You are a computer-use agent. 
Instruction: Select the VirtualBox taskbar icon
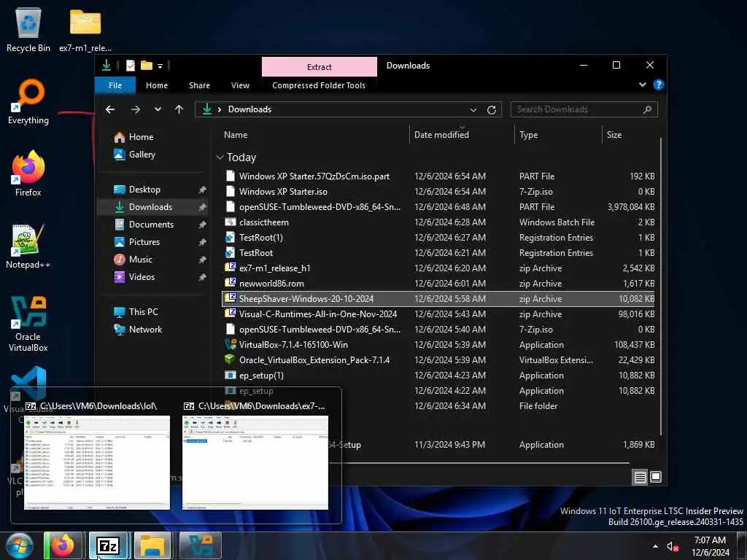pos(200,545)
